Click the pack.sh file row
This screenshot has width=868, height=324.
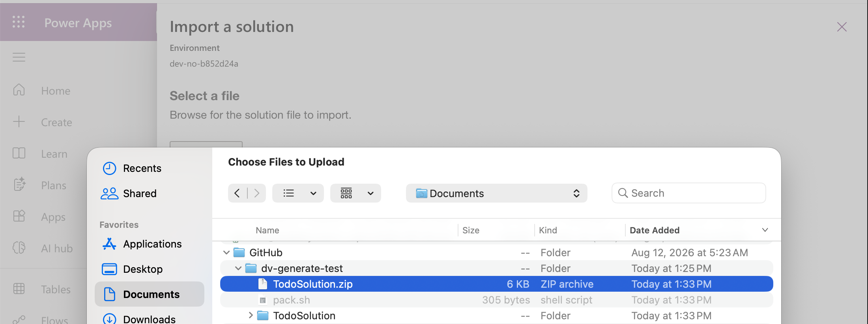(x=497, y=300)
